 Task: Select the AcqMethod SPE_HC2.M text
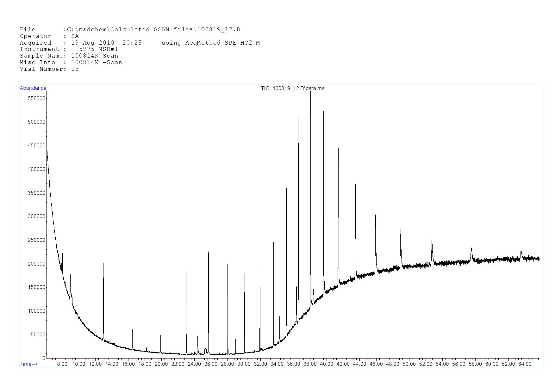[210, 43]
